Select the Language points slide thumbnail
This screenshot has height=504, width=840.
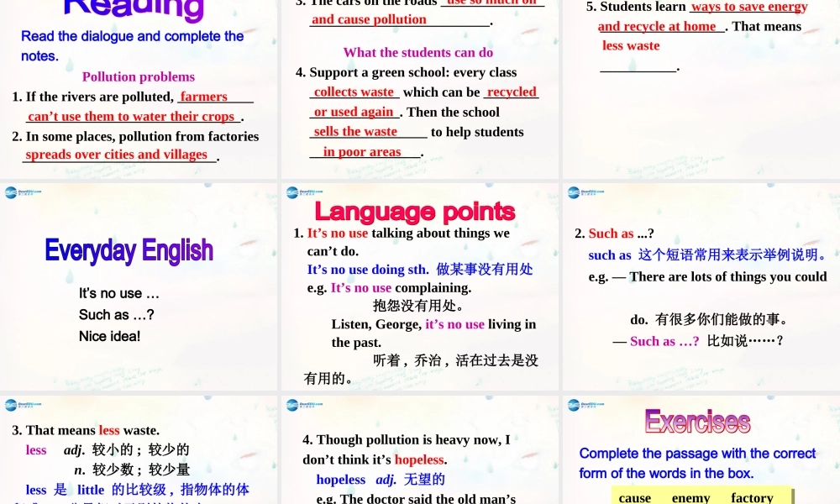419,287
